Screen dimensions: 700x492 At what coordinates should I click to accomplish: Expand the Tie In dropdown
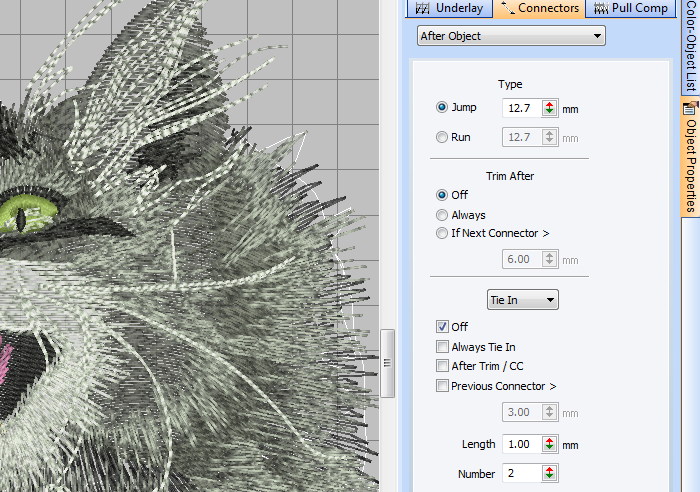tap(522, 299)
